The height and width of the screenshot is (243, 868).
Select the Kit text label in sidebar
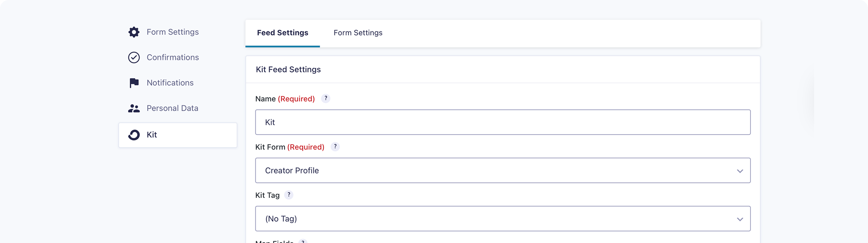point(152,135)
